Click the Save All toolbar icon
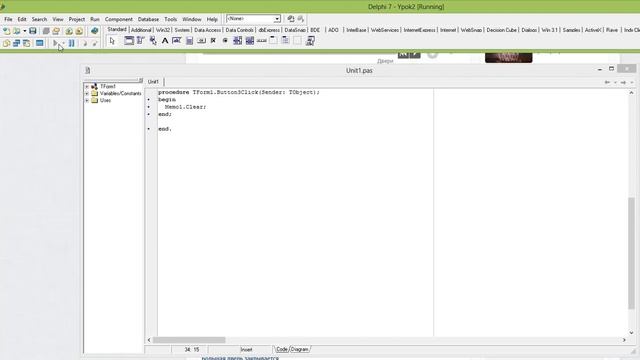The image size is (640, 360). (46, 31)
